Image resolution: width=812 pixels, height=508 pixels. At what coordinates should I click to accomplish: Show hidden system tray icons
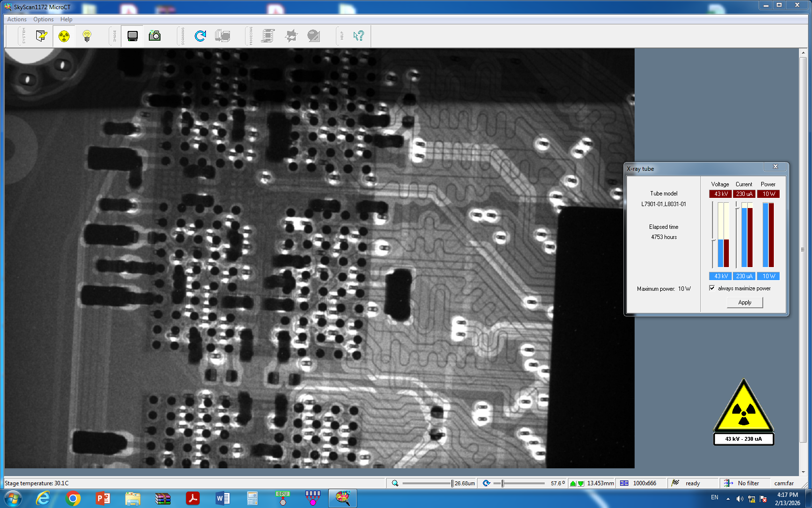tap(728, 499)
